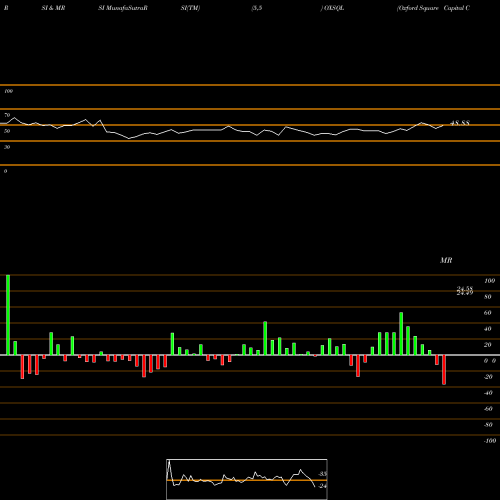Click the 'SI MunafaSutraR' header text

(x=123, y=8)
